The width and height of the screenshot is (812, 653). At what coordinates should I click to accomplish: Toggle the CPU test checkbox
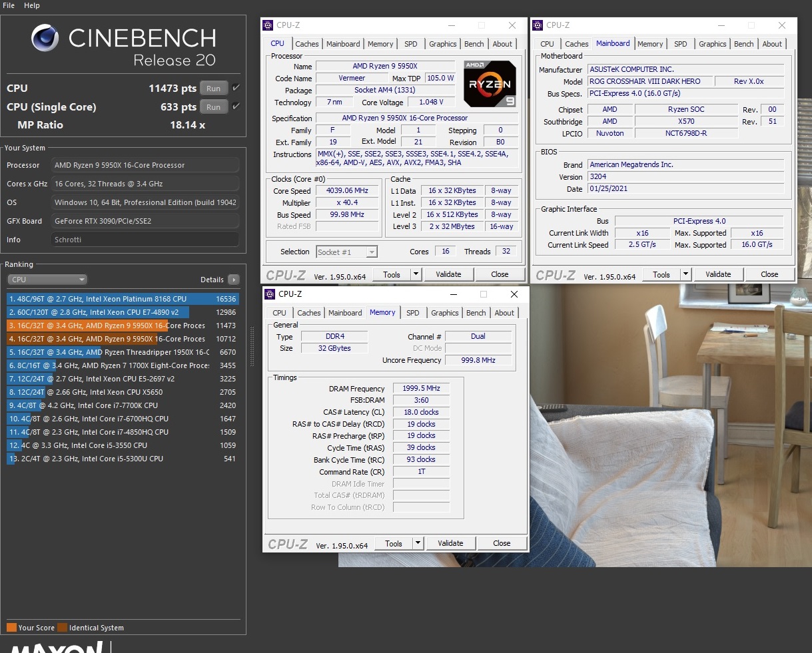[x=236, y=88]
